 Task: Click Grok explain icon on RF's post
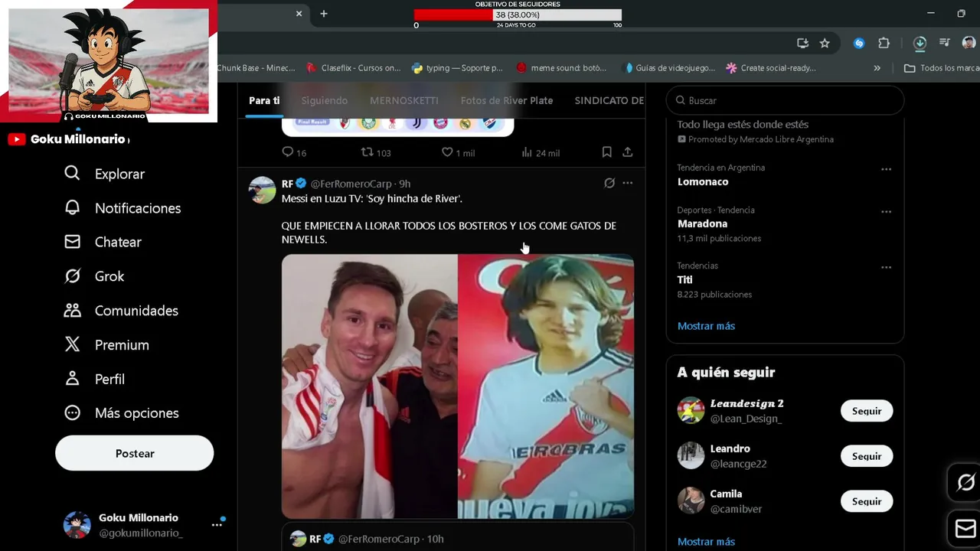[609, 184]
